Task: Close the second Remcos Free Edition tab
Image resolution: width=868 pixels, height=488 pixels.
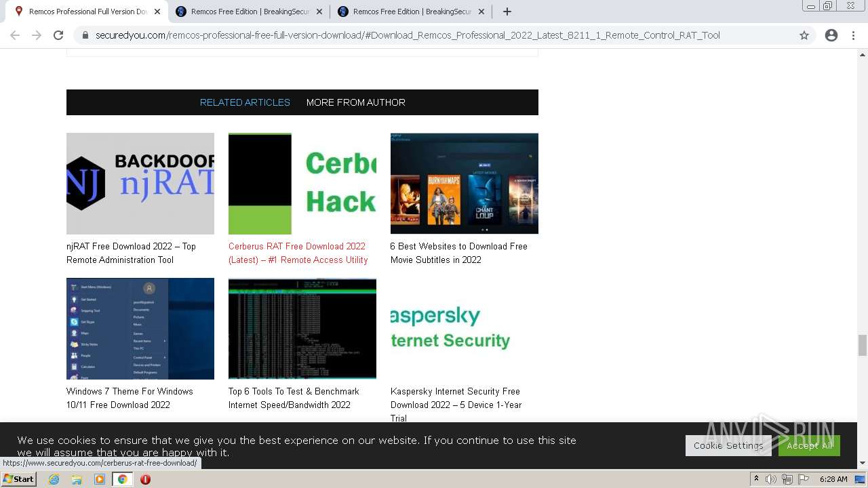Action: coord(319,12)
